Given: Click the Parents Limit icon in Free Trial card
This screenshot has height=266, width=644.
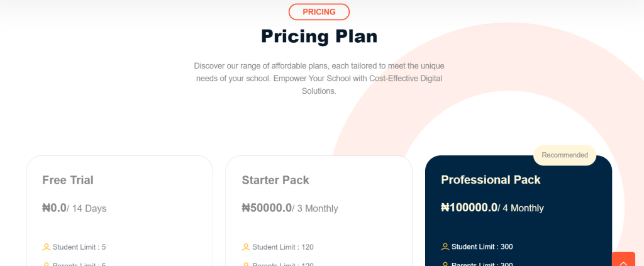Looking at the screenshot, I should point(46,264).
